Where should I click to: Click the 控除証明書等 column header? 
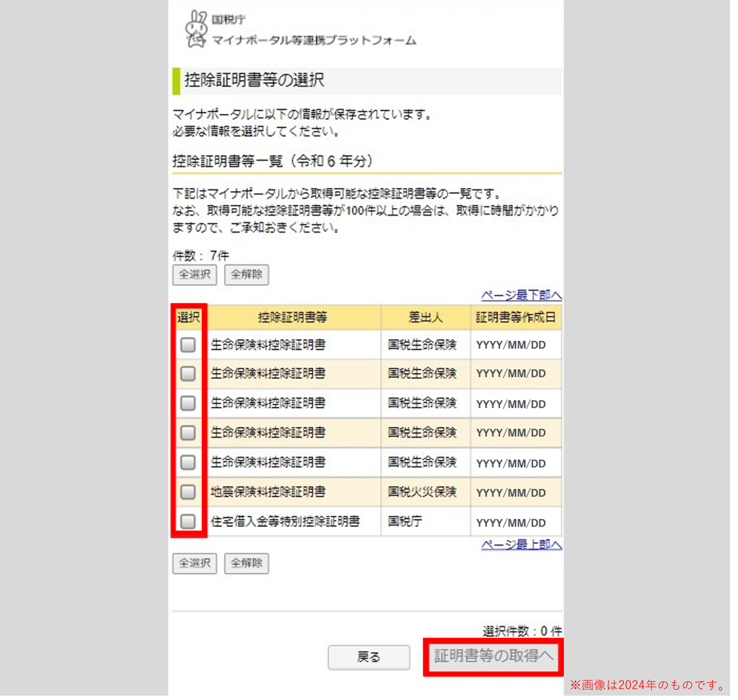tap(293, 318)
